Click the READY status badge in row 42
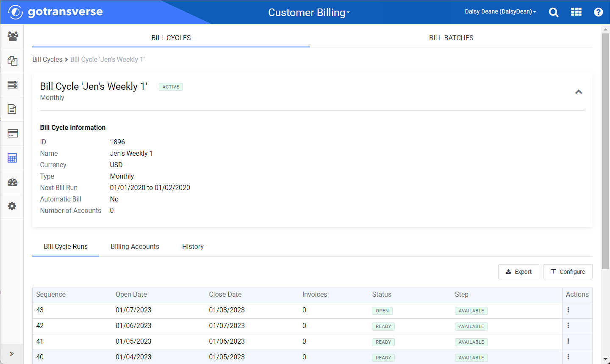Image resolution: width=610 pixels, height=364 pixels. pos(383,326)
